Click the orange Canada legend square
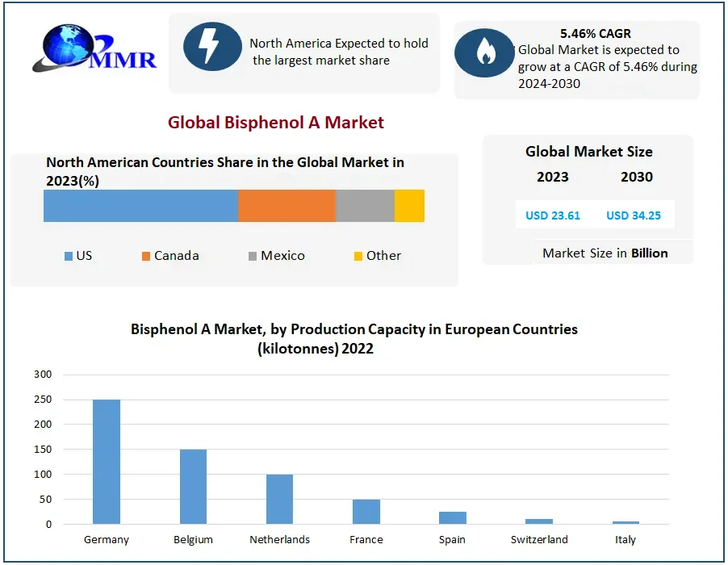728x565 pixels. [x=146, y=256]
